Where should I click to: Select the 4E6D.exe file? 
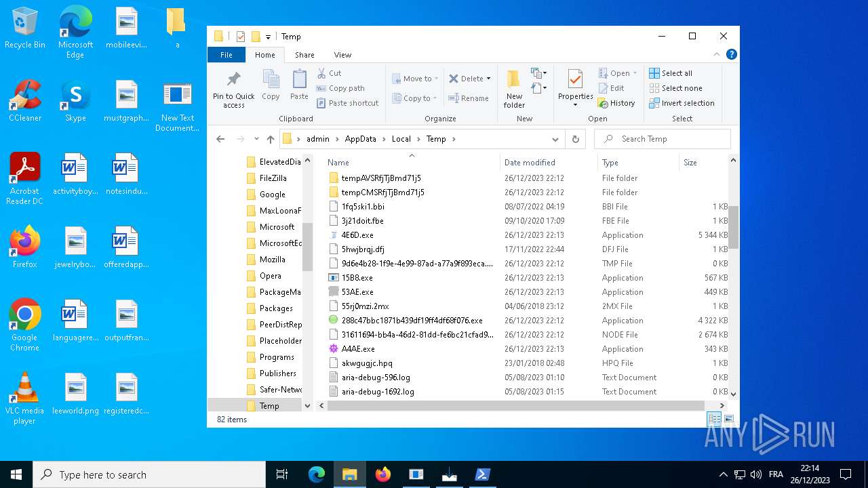coord(357,235)
